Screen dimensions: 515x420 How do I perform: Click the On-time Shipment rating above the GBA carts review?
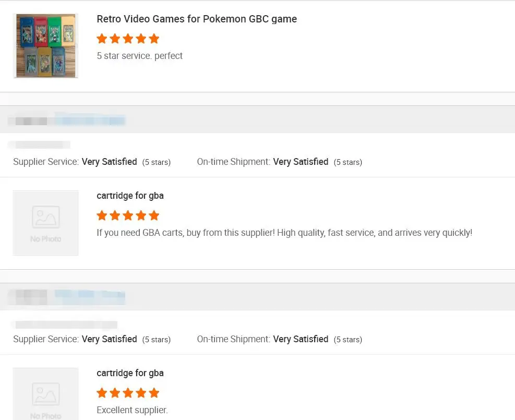tap(301, 162)
